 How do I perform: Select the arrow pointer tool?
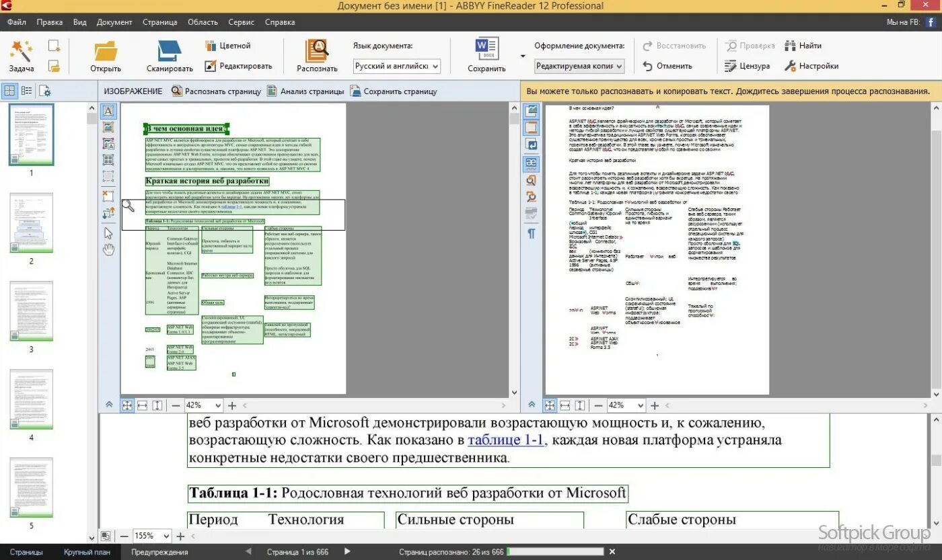[x=108, y=233]
